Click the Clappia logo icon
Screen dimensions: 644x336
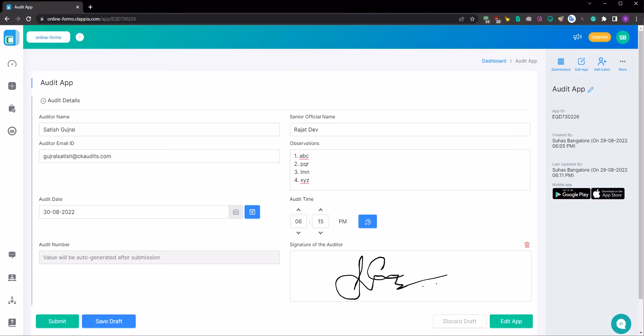pos(11,37)
